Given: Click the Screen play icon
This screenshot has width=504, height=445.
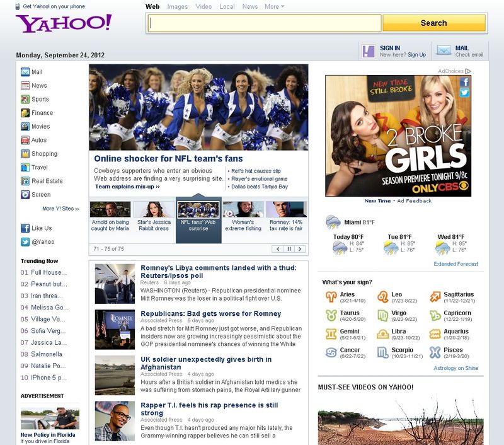Looking at the screenshot, I should (x=25, y=195).
